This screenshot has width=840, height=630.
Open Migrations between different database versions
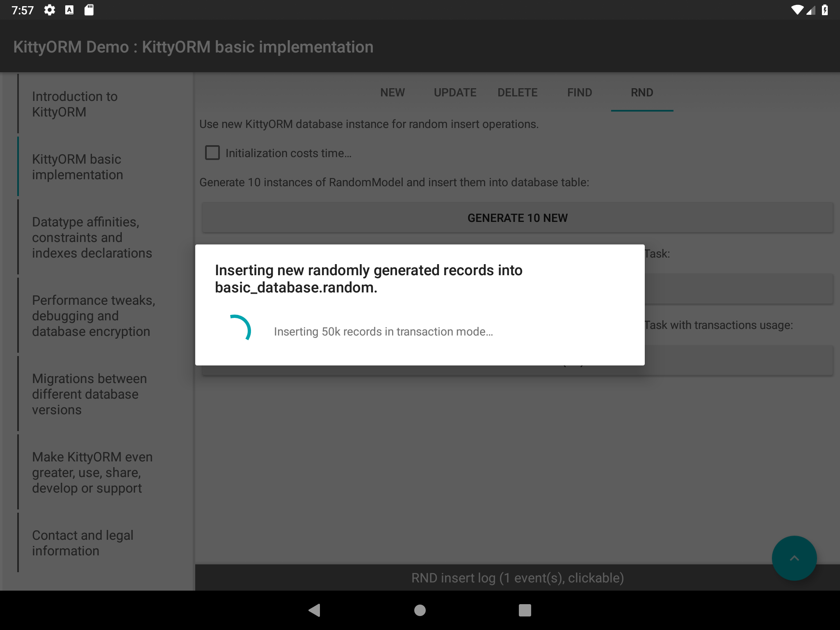[x=105, y=394]
